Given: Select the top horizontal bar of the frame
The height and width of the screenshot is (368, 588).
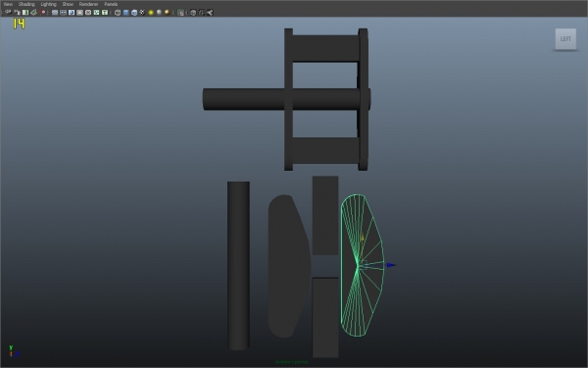Looking at the screenshot, I should pyautogui.click(x=325, y=48).
